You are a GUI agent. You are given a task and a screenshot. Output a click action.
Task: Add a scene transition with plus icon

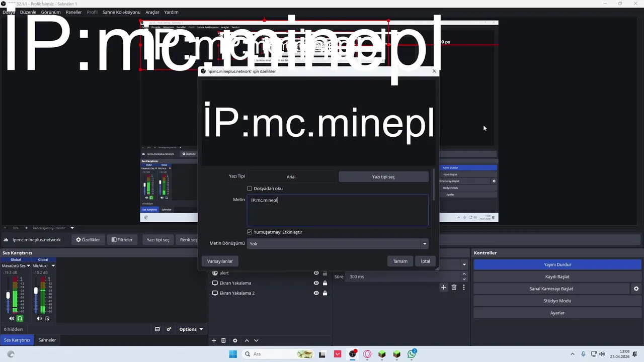[x=443, y=287]
